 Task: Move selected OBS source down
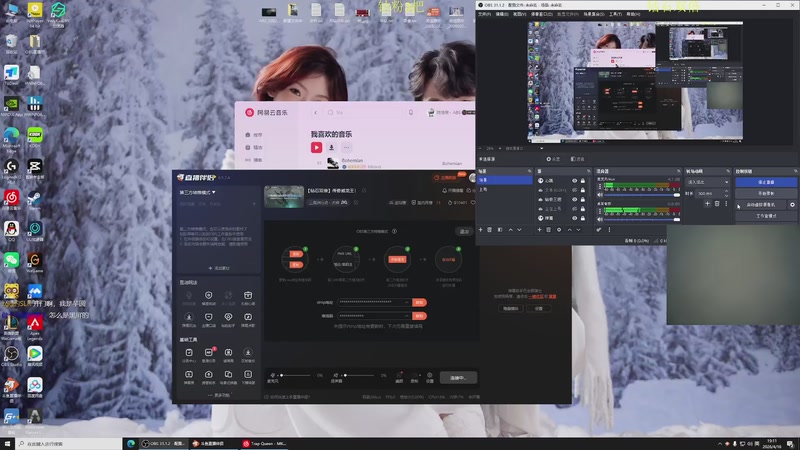[579, 230]
